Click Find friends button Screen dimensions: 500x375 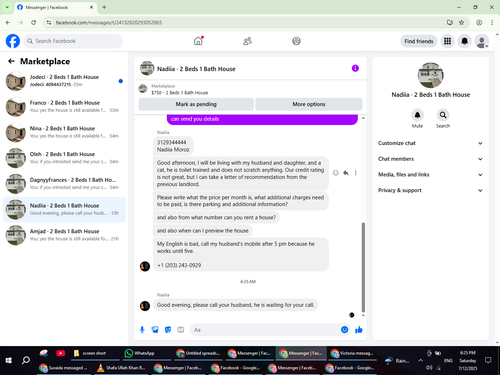pyautogui.click(x=419, y=41)
